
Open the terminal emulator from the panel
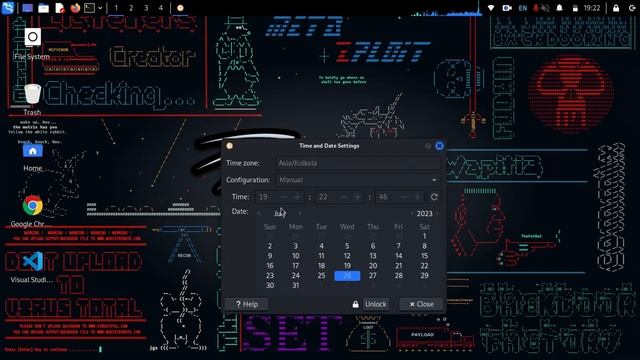tap(89, 8)
